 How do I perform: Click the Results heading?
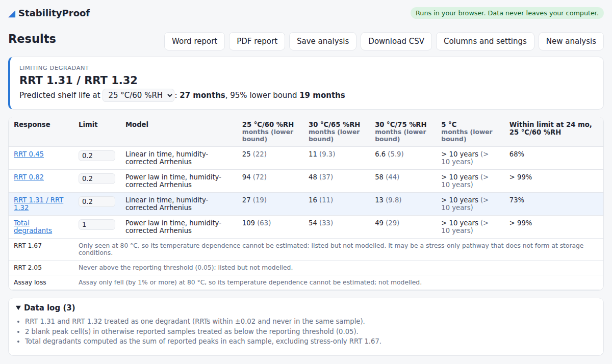coord(32,39)
